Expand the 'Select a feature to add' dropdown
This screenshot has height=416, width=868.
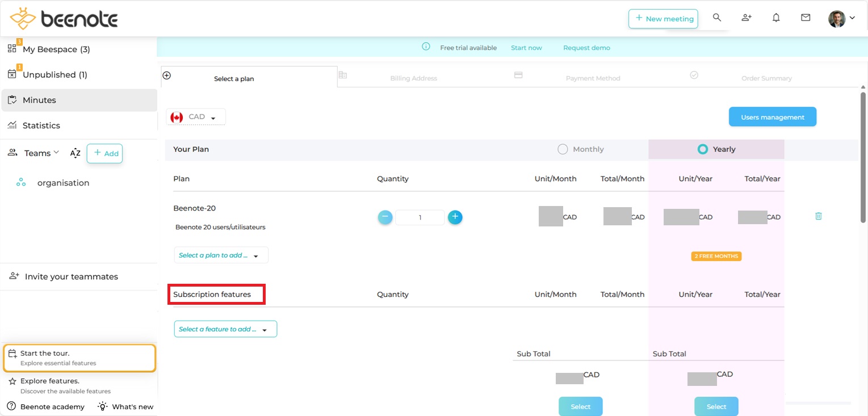click(x=225, y=329)
